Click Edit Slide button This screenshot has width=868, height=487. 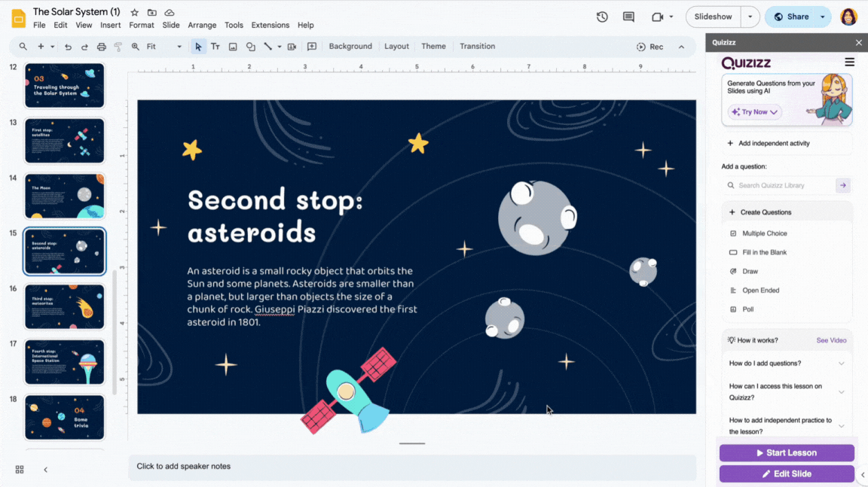787,473
